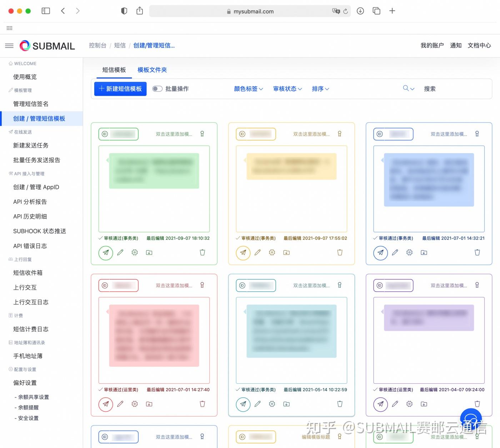Click the 新建短信模板 button
This screenshot has height=448, width=500.
point(120,89)
